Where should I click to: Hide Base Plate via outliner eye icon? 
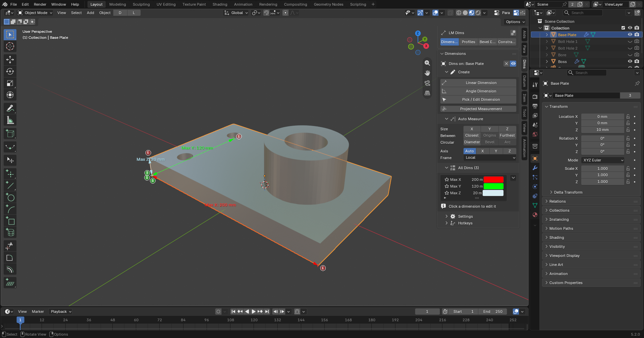coord(630,35)
